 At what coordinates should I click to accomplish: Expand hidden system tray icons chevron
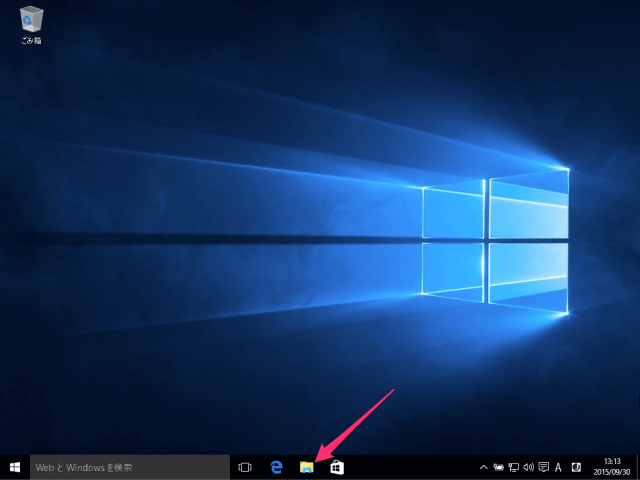pos(483,467)
